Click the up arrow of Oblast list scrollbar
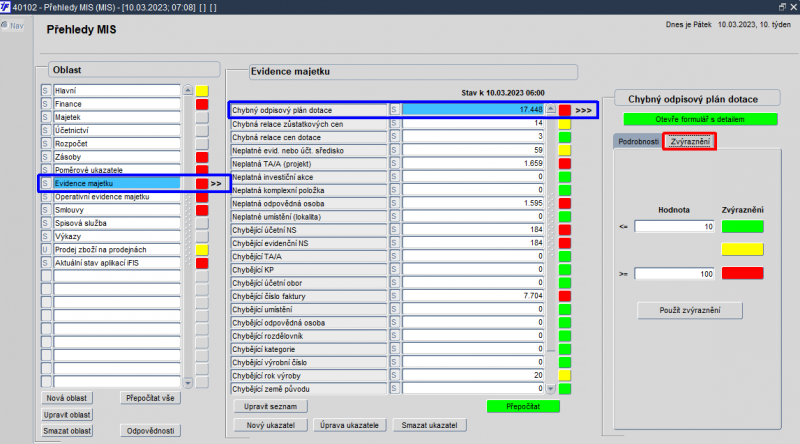The width and height of the screenshot is (800, 444). click(x=188, y=90)
